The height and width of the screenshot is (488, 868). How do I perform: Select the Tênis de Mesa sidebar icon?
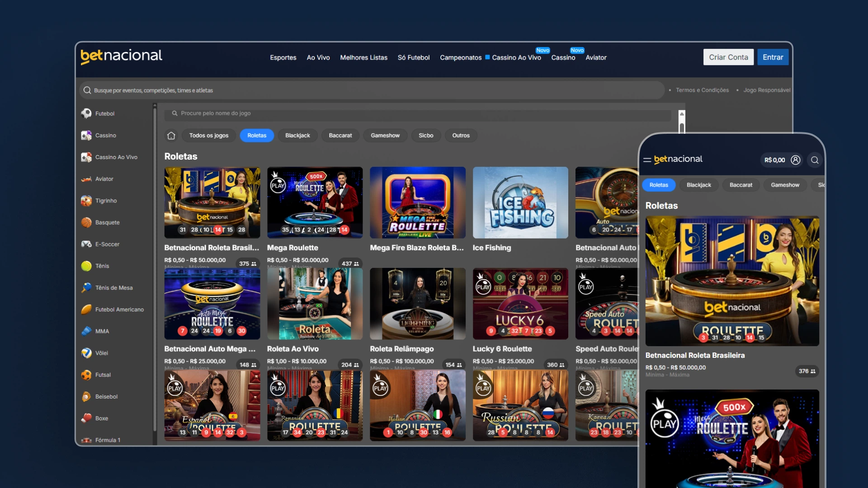(x=86, y=288)
